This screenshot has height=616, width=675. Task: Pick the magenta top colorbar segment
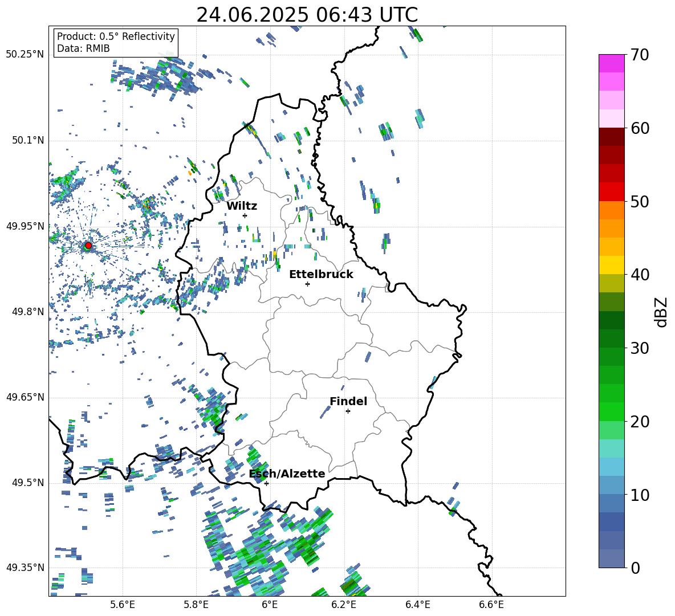611,63
